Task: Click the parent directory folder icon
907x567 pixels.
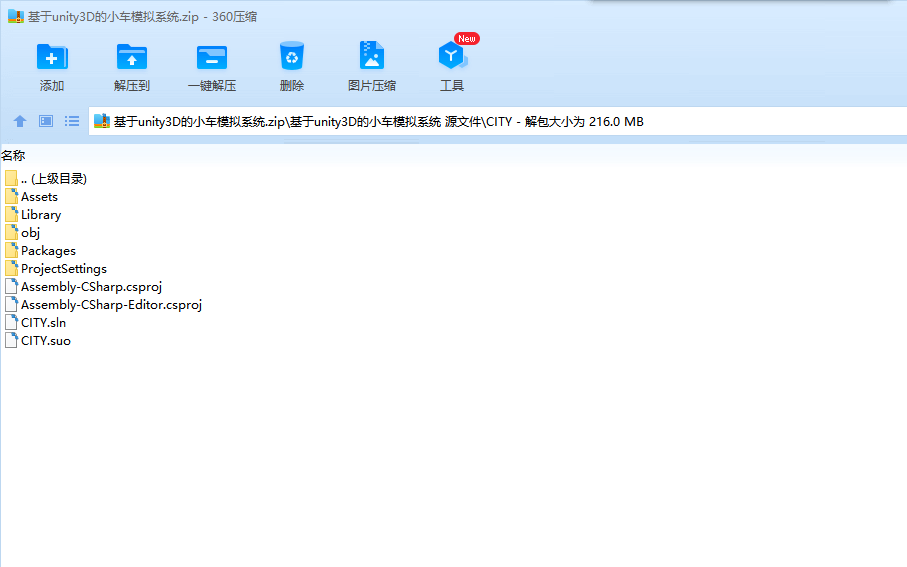Action: point(12,178)
